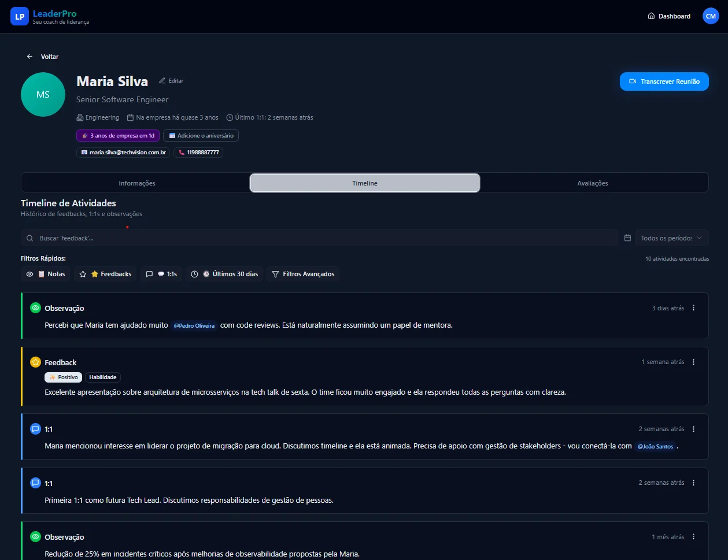Open the Todos os períodos dropdown
The image size is (728, 560).
(671, 238)
